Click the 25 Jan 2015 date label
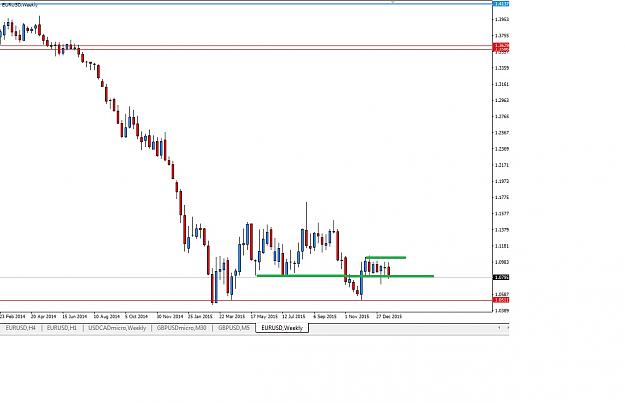625x403 pixels. click(x=200, y=317)
